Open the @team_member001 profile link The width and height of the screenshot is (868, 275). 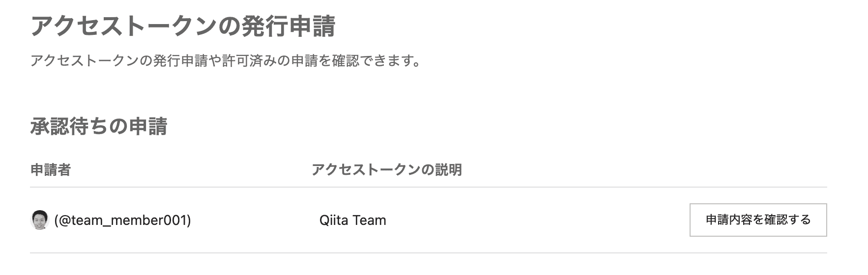(122, 220)
